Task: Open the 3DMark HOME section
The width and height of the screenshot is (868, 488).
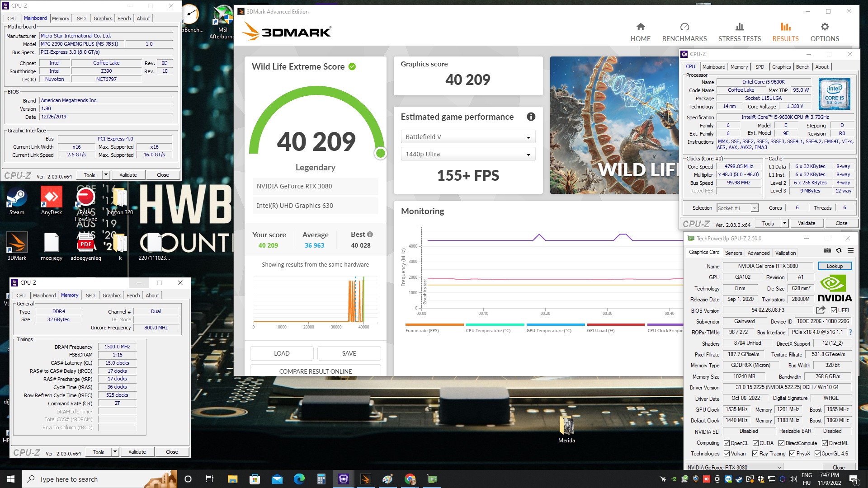Action: coord(640,32)
